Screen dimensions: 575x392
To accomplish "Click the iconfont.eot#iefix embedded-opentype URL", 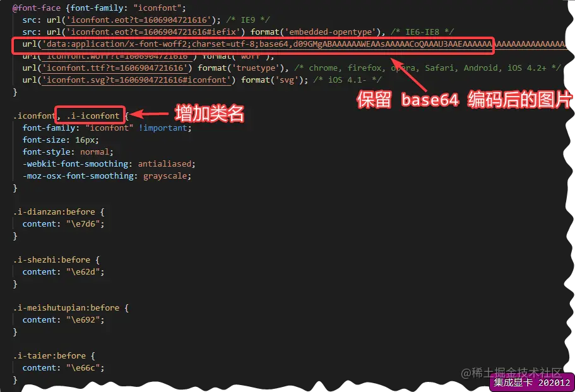I will click(153, 32).
